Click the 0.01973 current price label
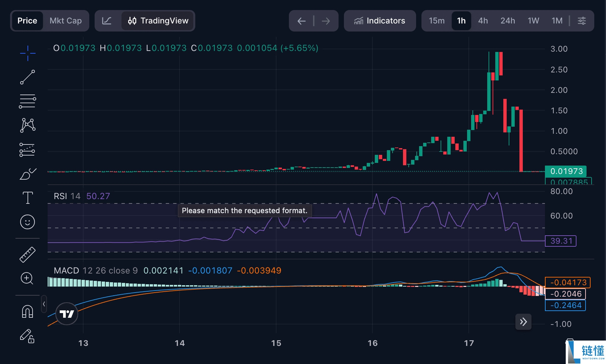 566,171
